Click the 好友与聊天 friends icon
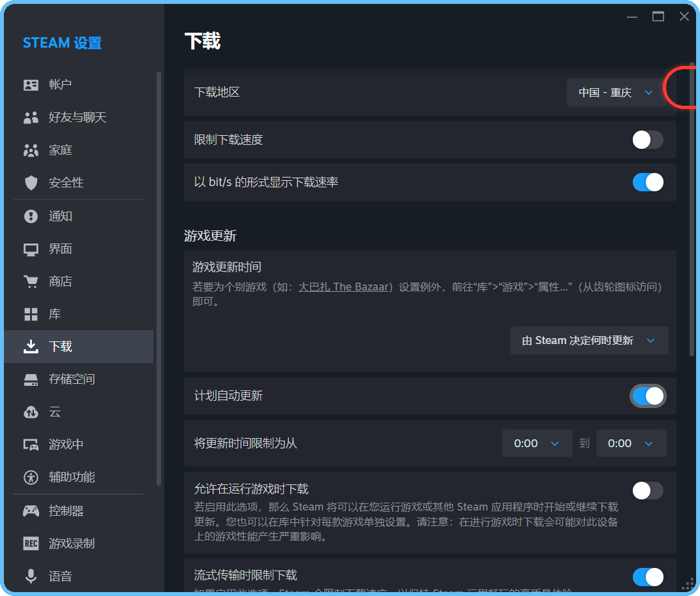 [x=31, y=118]
